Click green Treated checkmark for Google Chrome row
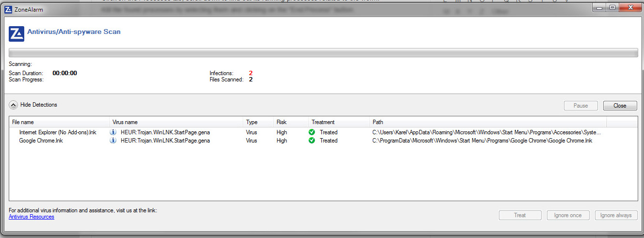Screen dimensions: 644x238 [312, 141]
